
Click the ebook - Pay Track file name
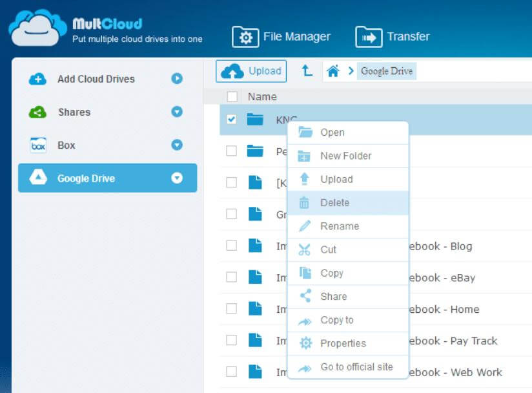click(x=453, y=341)
